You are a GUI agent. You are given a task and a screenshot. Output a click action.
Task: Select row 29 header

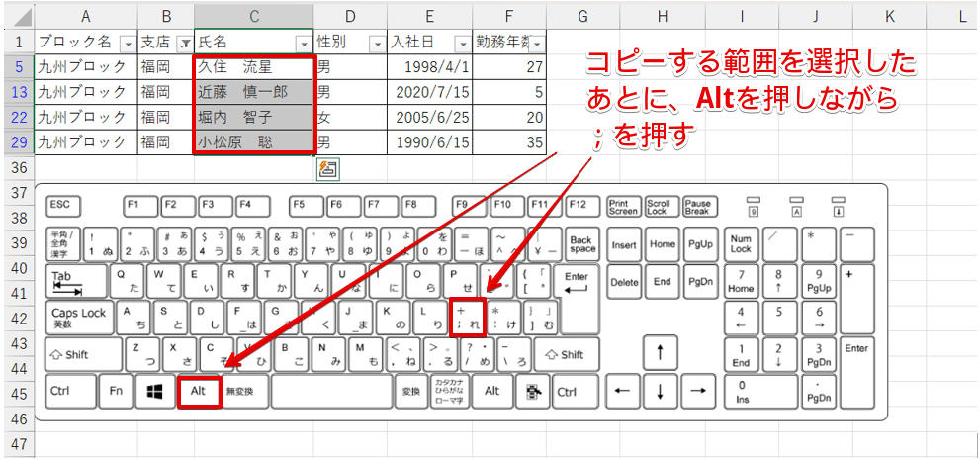18,142
